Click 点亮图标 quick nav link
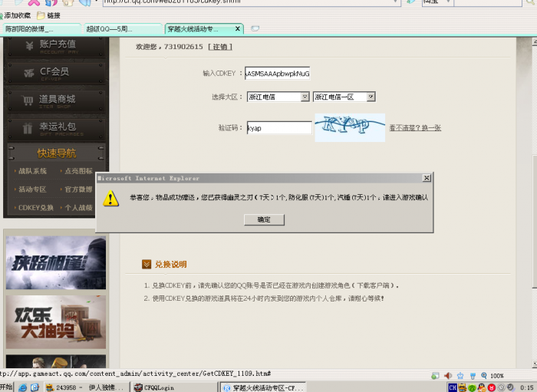Viewport: 537px width, 392px height. [x=78, y=171]
